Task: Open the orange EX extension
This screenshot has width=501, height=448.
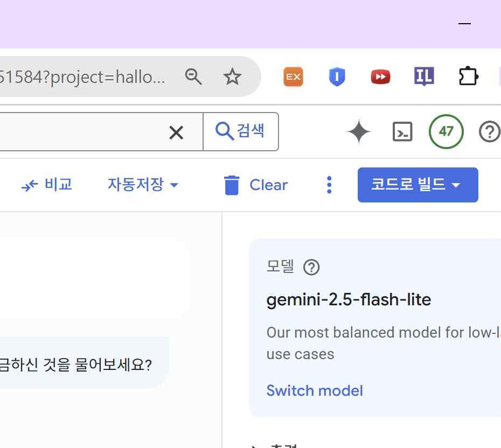Action: pyautogui.click(x=293, y=76)
